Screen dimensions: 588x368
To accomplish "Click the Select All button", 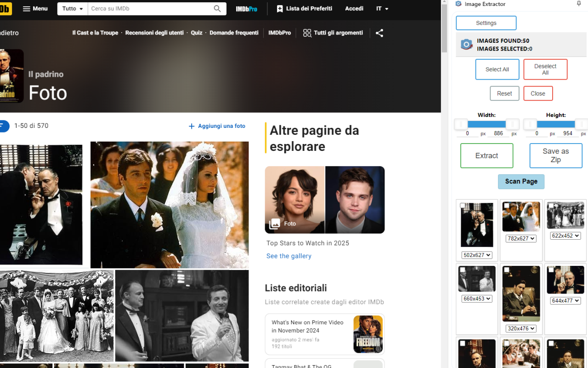I will pos(497,69).
